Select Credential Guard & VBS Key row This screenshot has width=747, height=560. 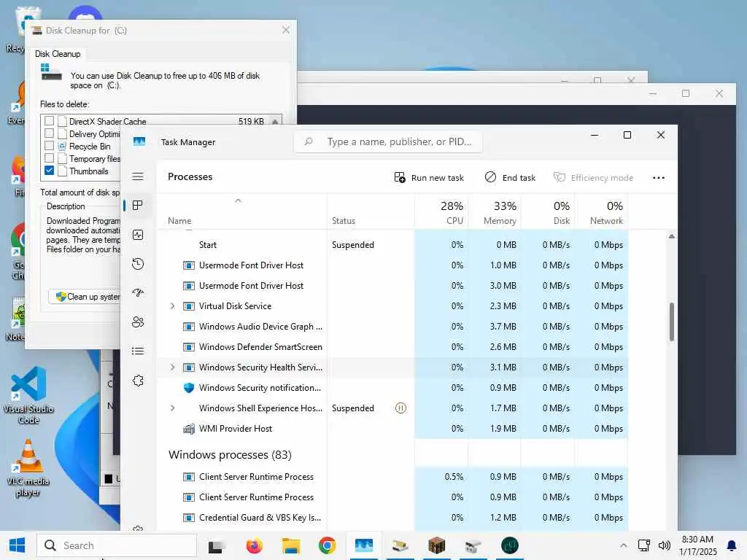[392, 518]
